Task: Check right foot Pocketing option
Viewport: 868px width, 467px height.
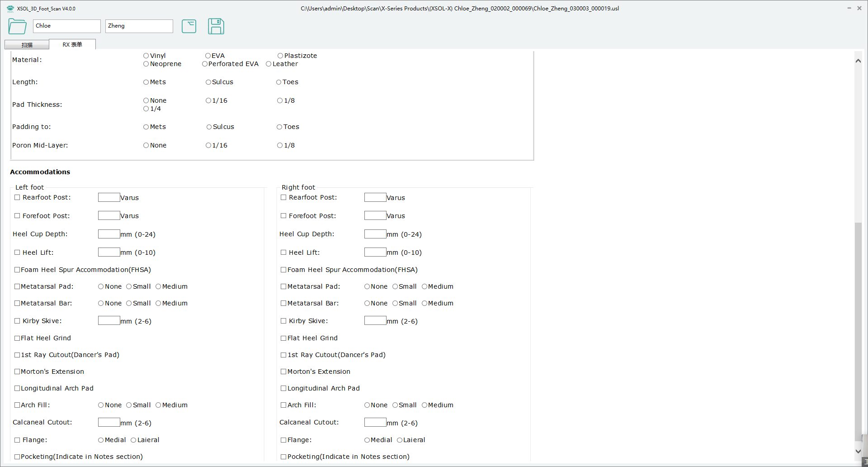Action: pos(283,457)
